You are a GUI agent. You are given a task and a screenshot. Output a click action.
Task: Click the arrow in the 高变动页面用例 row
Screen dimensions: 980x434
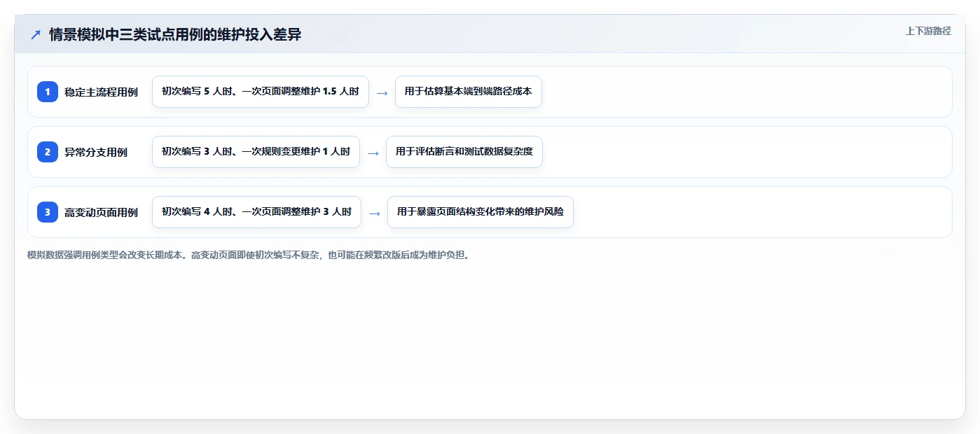[374, 213]
